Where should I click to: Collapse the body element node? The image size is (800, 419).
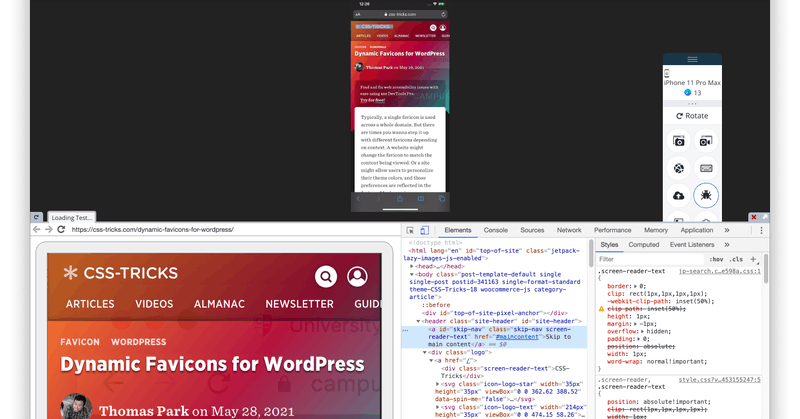point(412,275)
